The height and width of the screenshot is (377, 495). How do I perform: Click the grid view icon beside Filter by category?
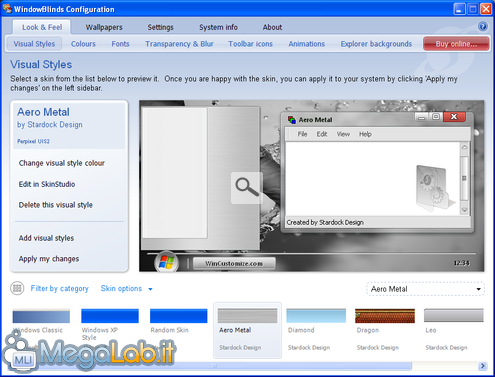coord(17,288)
